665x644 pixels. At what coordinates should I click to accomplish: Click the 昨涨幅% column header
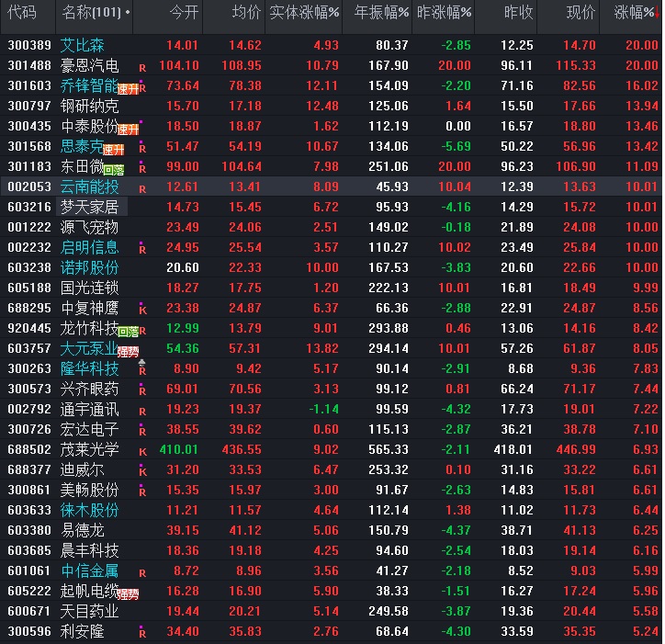pos(444,13)
